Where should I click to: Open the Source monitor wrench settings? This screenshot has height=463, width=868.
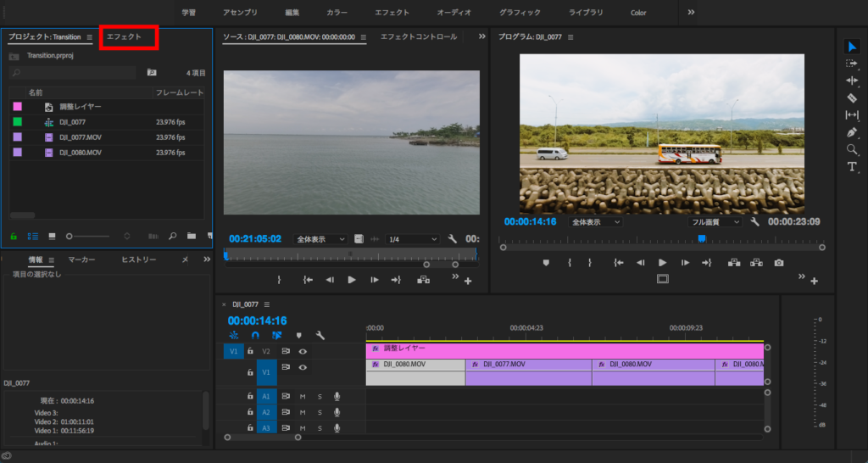click(453, 239)
